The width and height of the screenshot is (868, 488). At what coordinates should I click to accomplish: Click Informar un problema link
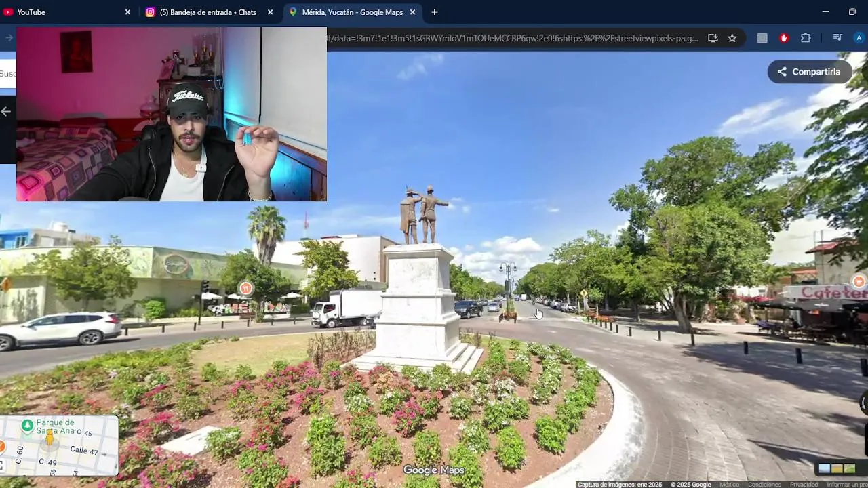847,485
